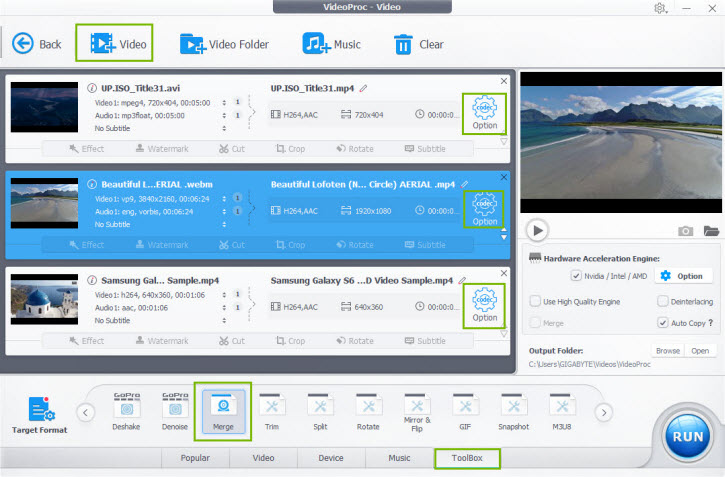
Task: Toggle the Auto Copy checkbox
Action: [663, 323]
